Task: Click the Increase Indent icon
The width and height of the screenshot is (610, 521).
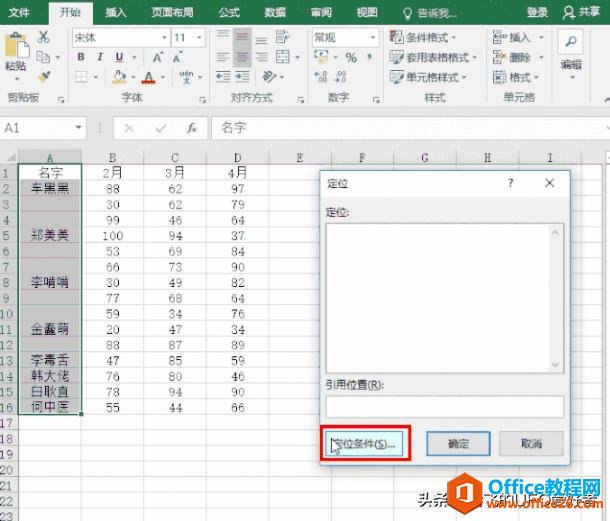Action: click(242, 76)
